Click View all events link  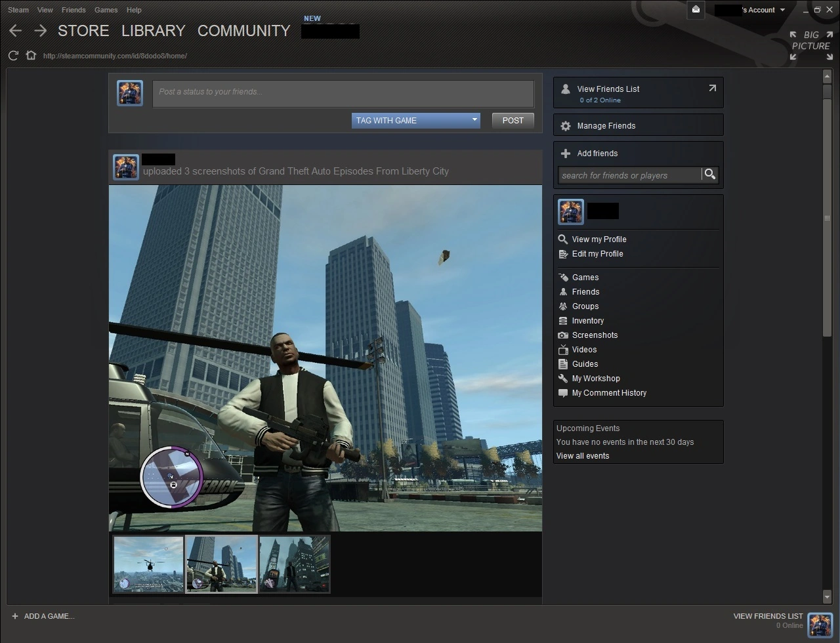tap(583, 456)
